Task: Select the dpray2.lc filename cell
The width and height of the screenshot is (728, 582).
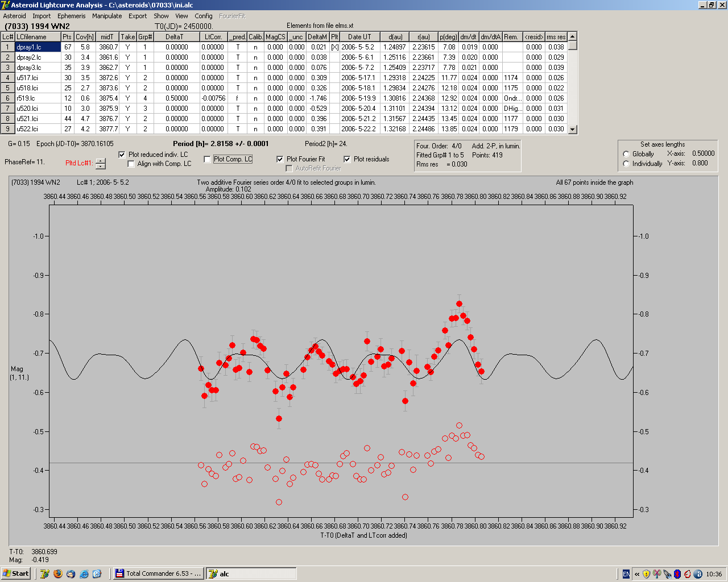Action: click(x=38, y=57)
